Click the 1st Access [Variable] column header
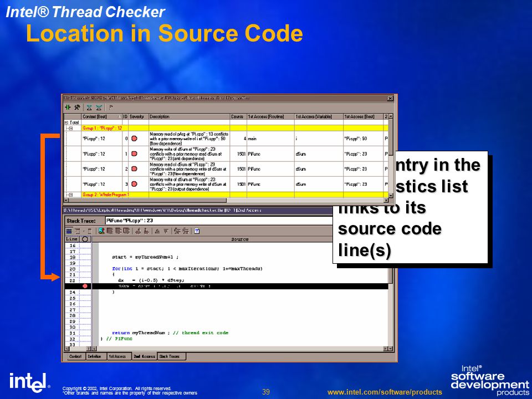Image resolution: width=532 pixels, height=399 pixels. 319,116
